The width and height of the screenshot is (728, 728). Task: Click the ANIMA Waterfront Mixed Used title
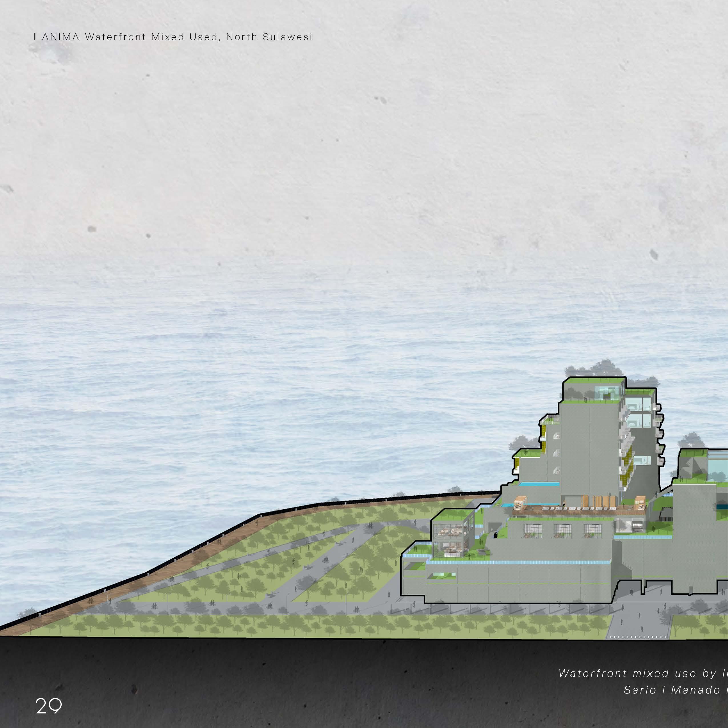pyautogui.click(x=176, y=37)
